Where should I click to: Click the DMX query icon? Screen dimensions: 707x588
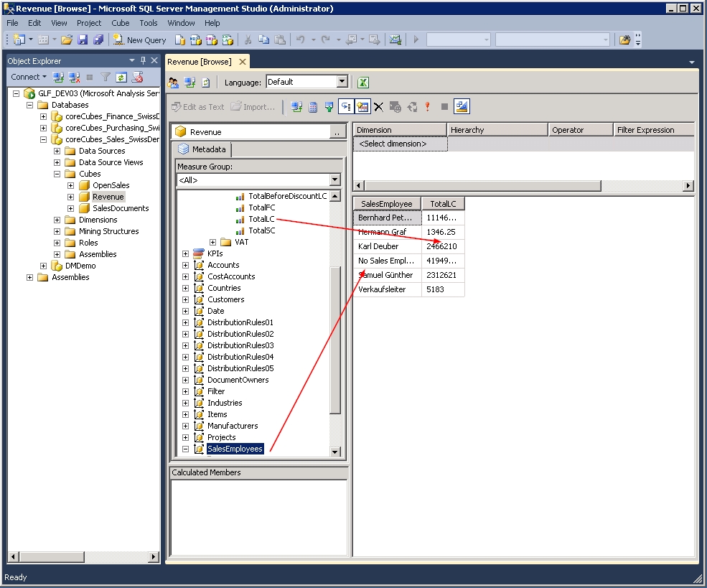point(212,39)
